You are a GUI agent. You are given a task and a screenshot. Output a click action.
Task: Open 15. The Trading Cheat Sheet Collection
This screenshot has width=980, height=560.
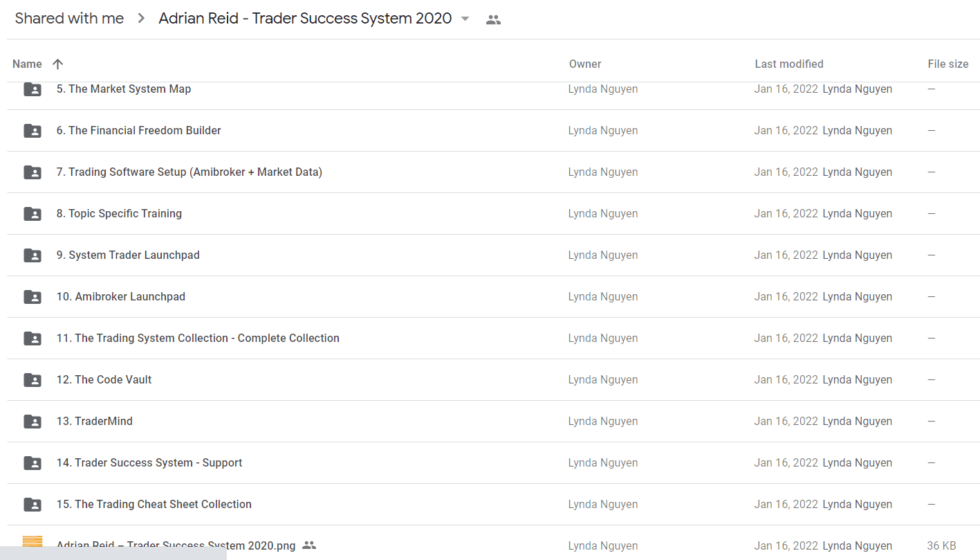[154, 504]
